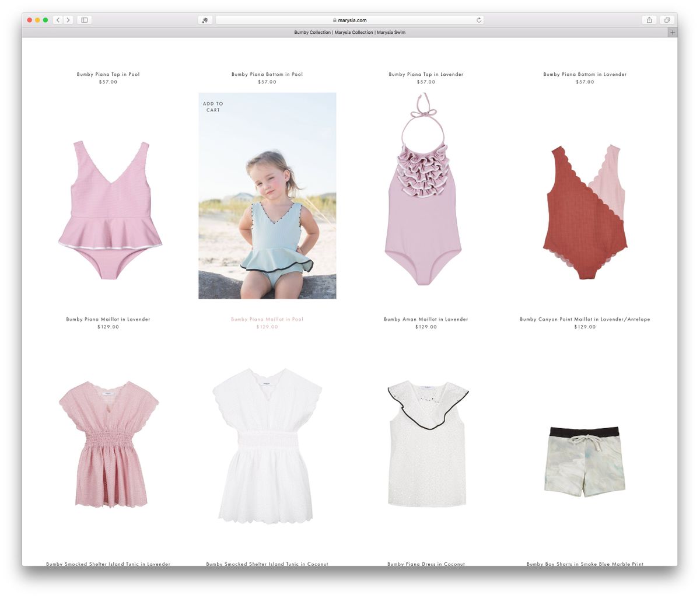The height and width of the screenshot is (598, 700).
Task: Select the marble print Boy Shorts image
Action: [584, 461]
